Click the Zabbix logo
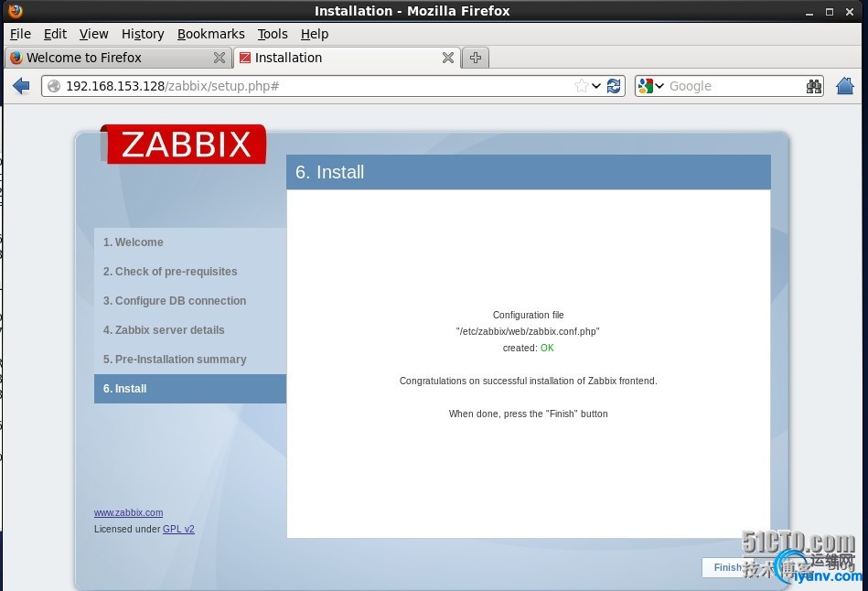The width and height of the screenshot is (868, 591). coord(183,144)
